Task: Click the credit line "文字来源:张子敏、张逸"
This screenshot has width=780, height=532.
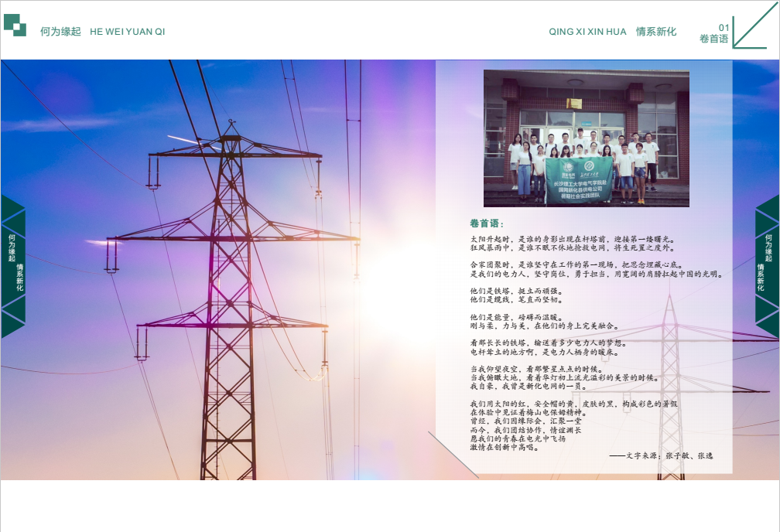Action: tap(661, 455)
